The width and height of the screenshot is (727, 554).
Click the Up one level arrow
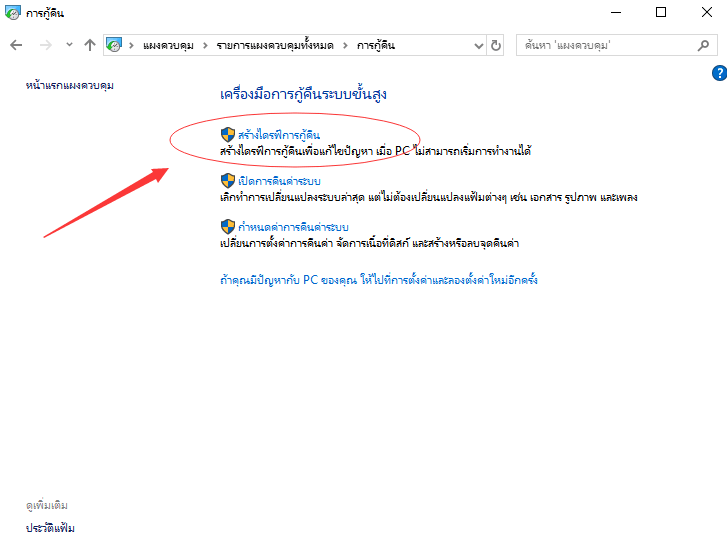tap(90, 45)
